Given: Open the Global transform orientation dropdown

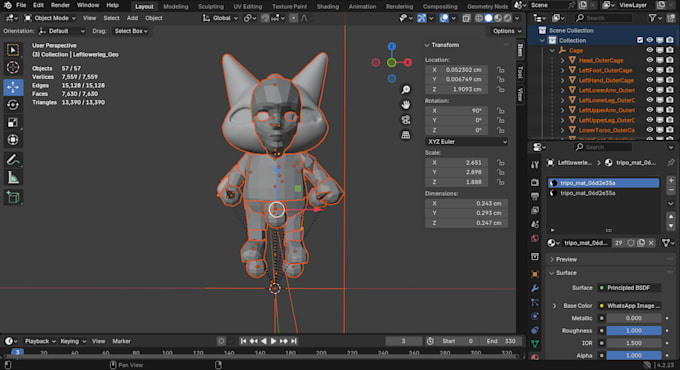Looking at the screenshot, I should tap(220, 18).
